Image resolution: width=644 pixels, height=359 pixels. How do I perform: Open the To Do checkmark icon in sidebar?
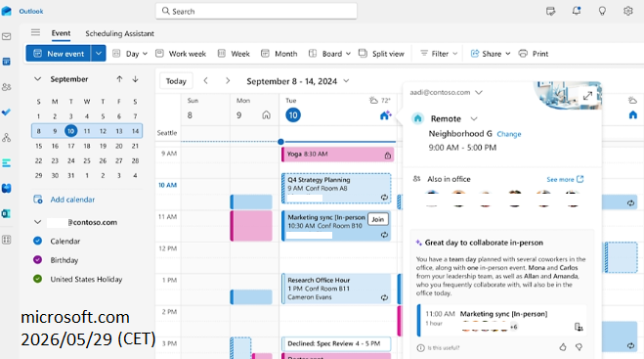7,112
